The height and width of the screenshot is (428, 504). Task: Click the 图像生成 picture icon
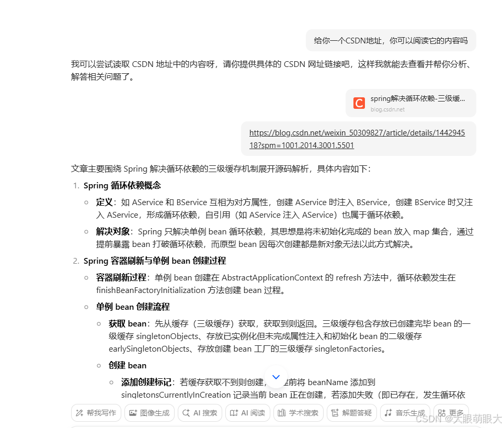[x=133, y=413]
